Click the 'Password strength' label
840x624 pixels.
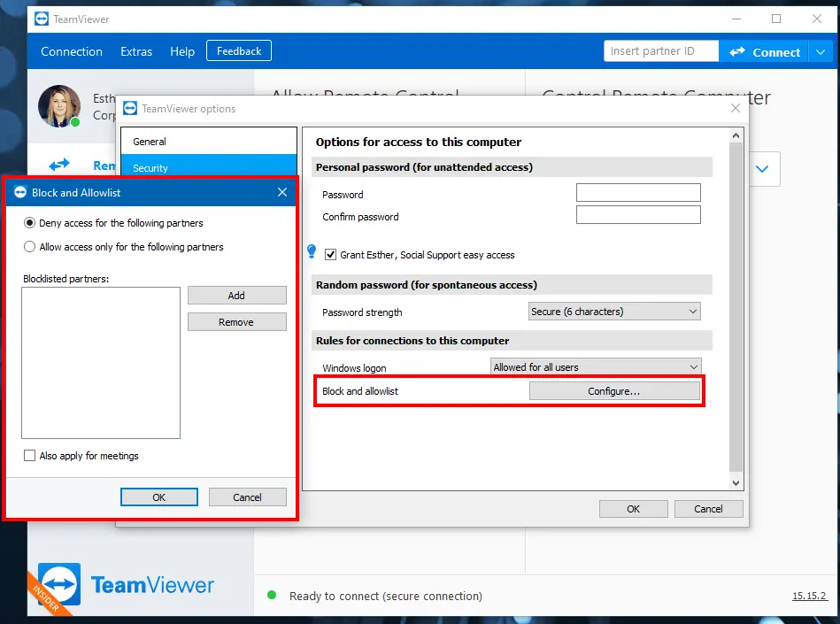362,312
